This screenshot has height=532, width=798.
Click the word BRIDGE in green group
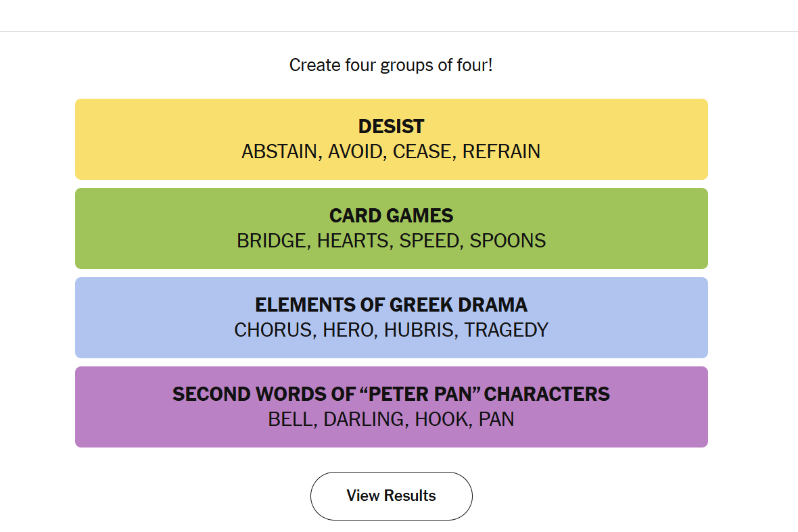click(271, 241)
